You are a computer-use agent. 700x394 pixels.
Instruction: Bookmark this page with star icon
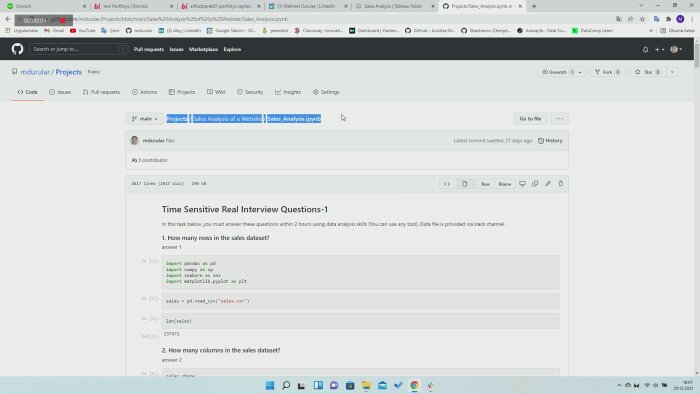click(x=642, y=19)
